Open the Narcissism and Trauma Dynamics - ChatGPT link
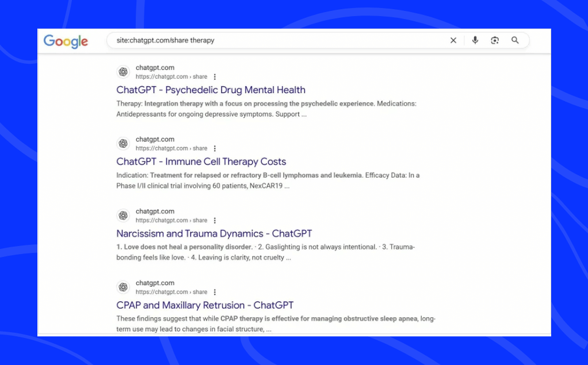Image resolution: width=588 pixels, height=365 pixels. (214, 233)
